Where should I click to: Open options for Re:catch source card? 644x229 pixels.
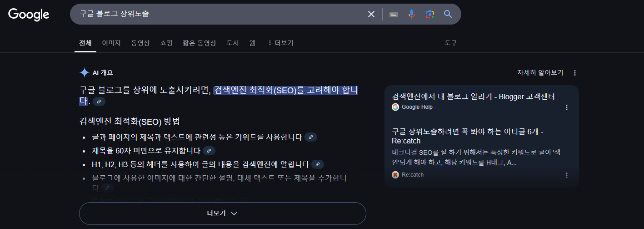[x=567, y=175]
